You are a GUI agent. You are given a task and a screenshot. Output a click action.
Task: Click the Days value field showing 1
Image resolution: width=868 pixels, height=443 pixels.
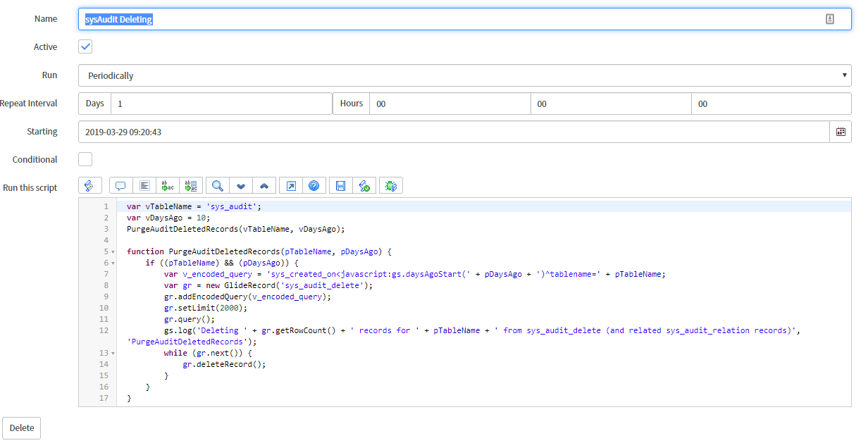pos(221,104)
